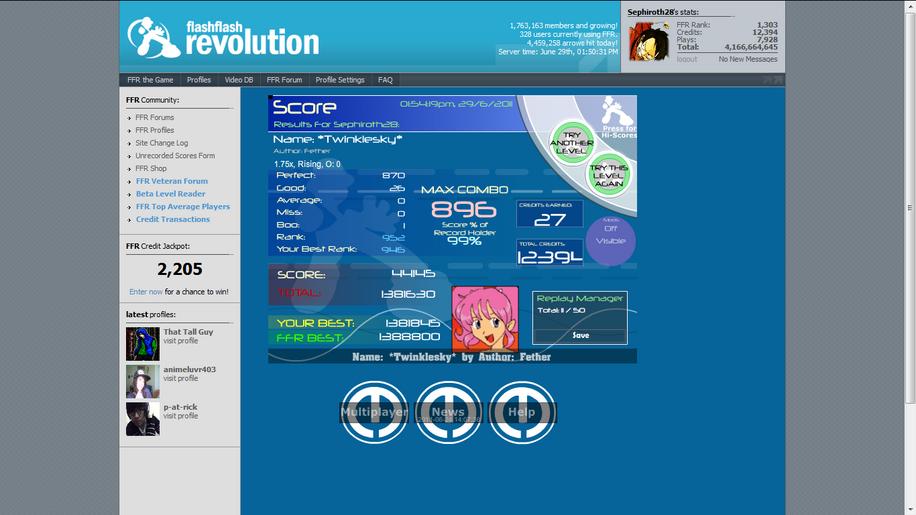Click the FlashFlash Revolution logo
The width and height of the screenshot is (916, 515).
pyautogui.click(x=223, y=38)
